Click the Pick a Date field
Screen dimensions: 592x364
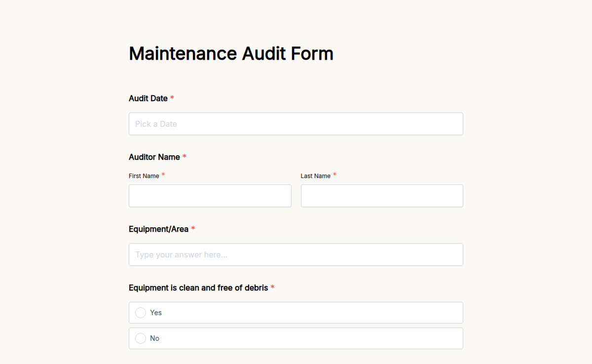[296, 124]
